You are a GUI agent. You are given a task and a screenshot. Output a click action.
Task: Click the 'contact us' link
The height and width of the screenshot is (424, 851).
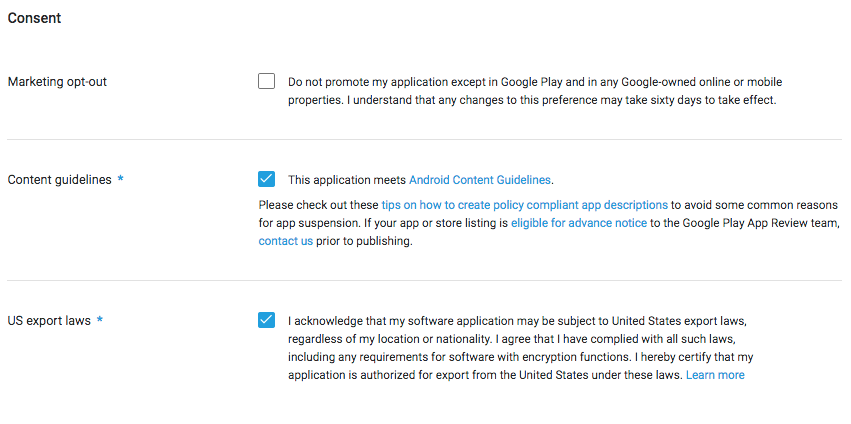[x=285, y=241]
